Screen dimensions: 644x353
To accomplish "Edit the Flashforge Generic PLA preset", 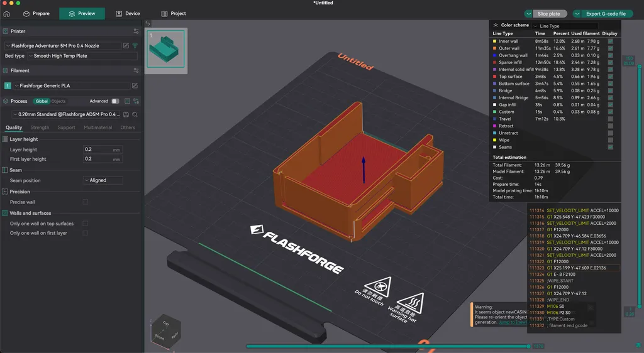I will coord(135,85).
